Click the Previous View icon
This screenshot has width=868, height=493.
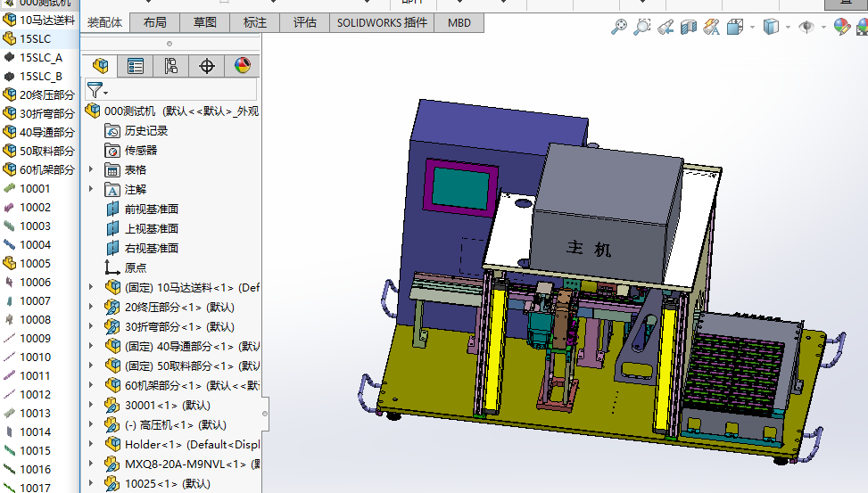[665, 27]
